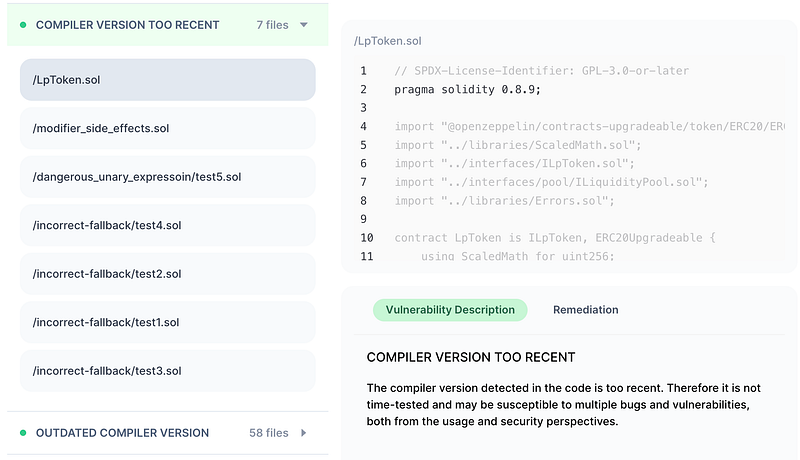Switch to the Remediation tab
This screenshot has height=460, width=800.
pos(585,310)
